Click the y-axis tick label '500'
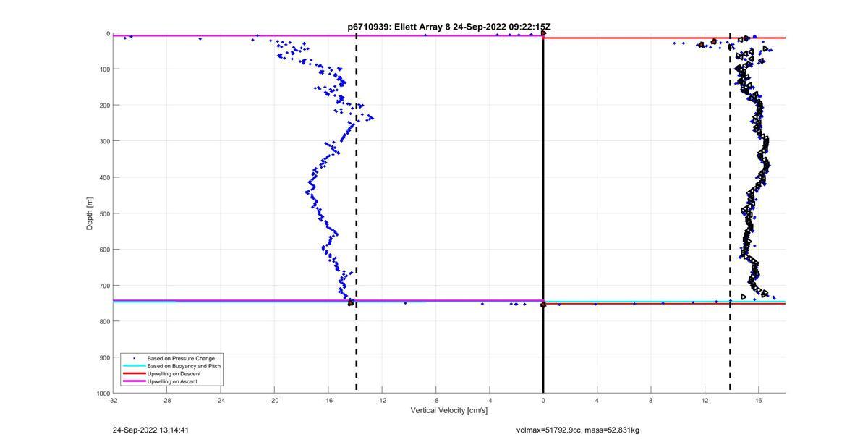The height and width of the screenshot is (442, 868). pos(104,213)
